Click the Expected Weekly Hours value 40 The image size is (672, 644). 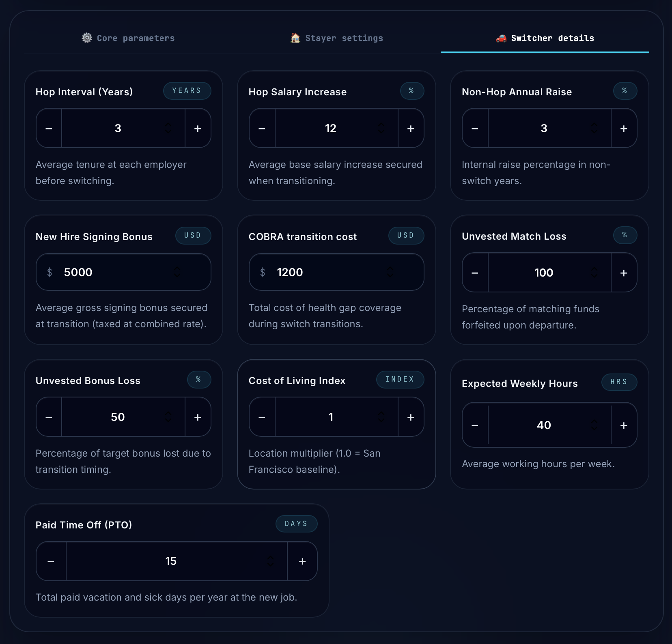(544, 425)
